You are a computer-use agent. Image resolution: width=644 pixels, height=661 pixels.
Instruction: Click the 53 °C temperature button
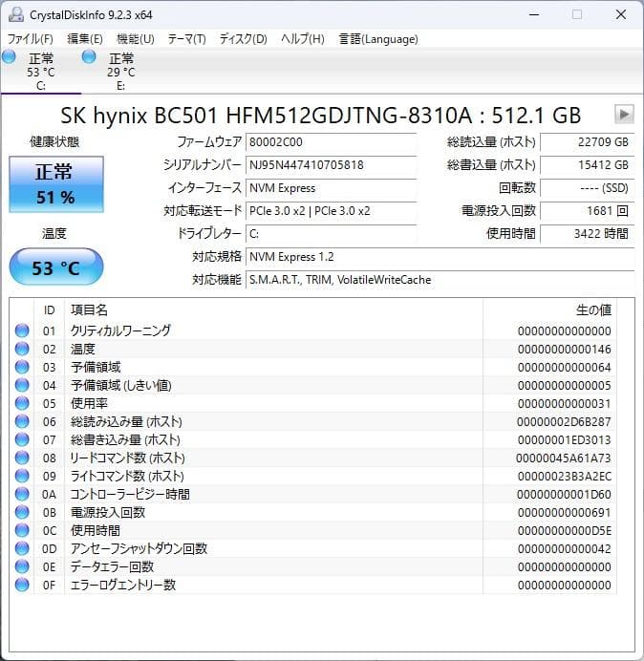[56, 267]
